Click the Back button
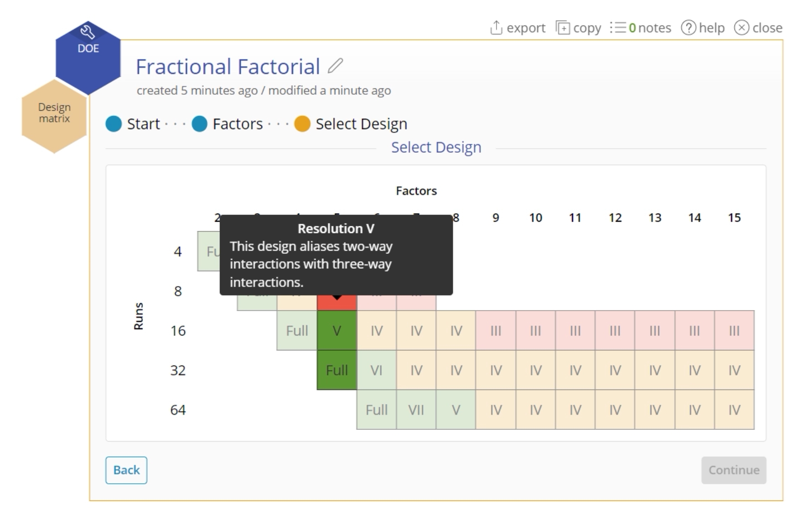 (x=126, y=470)
